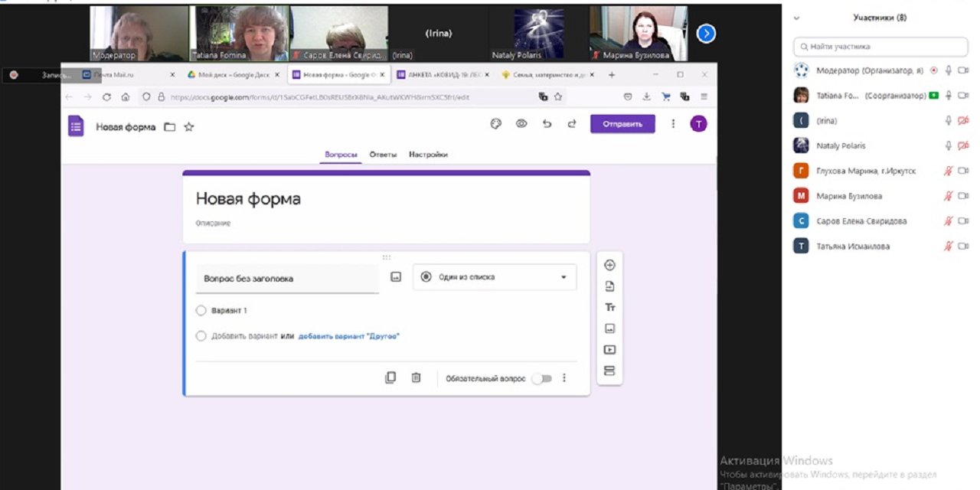The width and height of the screenshot is (980, 490).
Task: Open the theme customization palette icon
Action: coord(495,124)
